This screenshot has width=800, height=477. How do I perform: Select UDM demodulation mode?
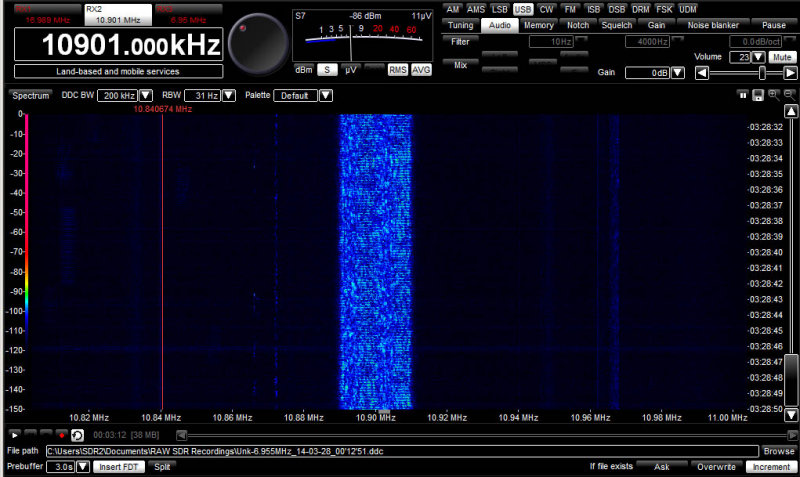pyautogui.click(x=688, y=9)
